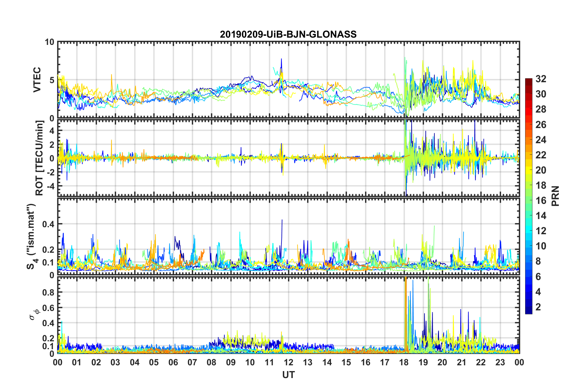This screenshot has height=392, width=577.
Task: Click colorbar tick label 2
Action: (538, 307)
